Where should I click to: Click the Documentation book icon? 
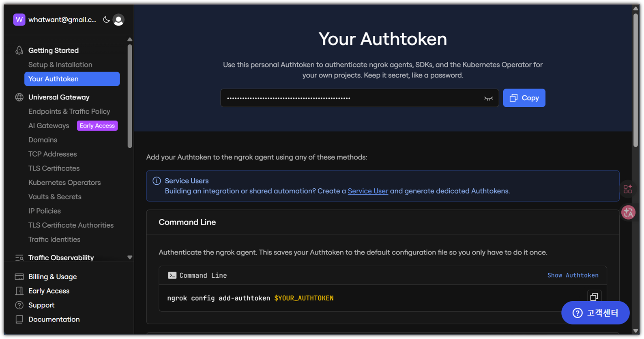point(19,319)
